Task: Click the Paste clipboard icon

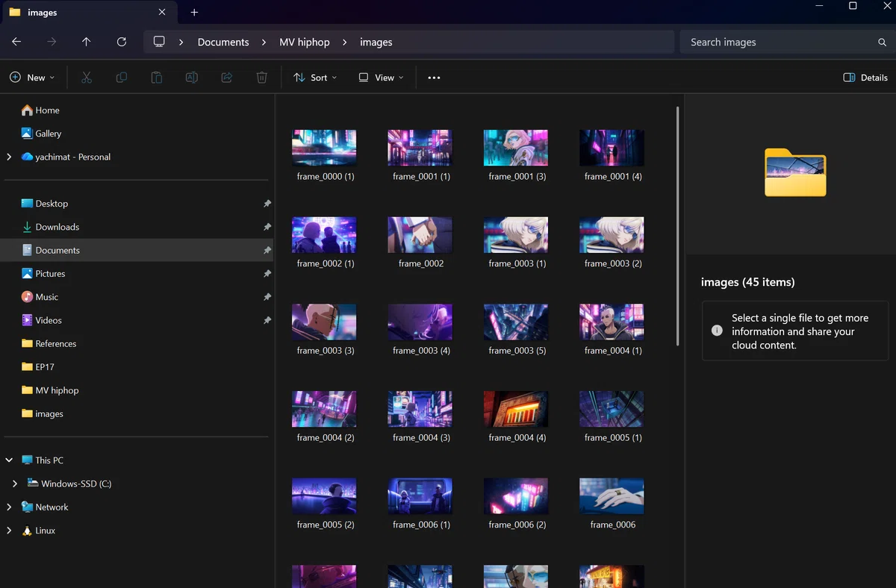Action: pos(157,78)
